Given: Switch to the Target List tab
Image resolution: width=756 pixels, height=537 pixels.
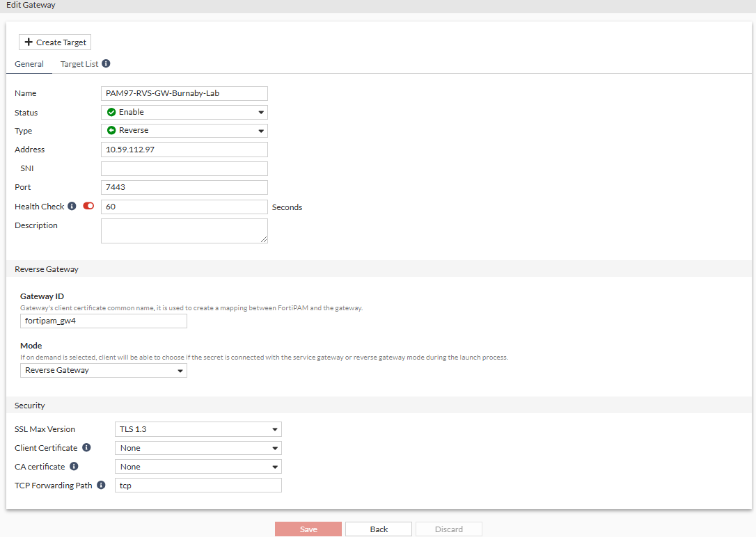Looking at the screenshot, I should tap(79, 63).
